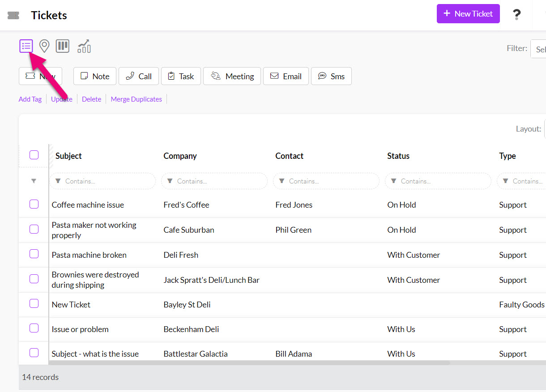Click the horizontal scrollbar under the table
546x392 pixels.
(x=249, y=362)
